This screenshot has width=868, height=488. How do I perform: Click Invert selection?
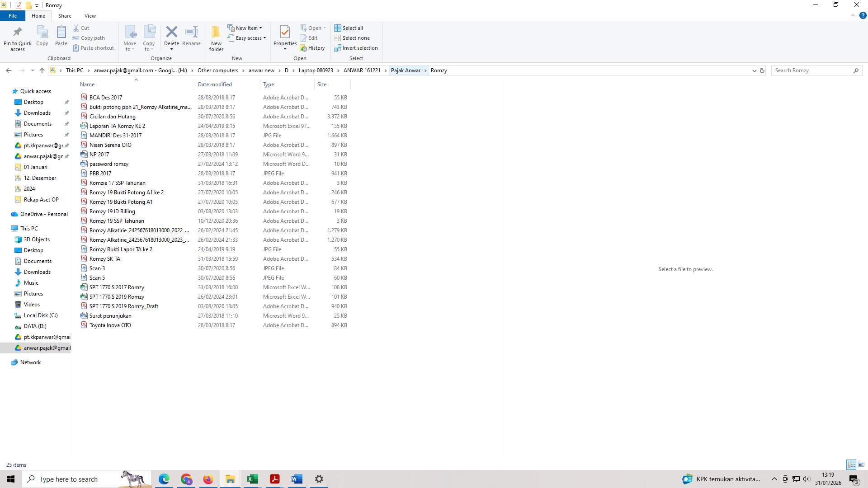click(x=356, y=47)
